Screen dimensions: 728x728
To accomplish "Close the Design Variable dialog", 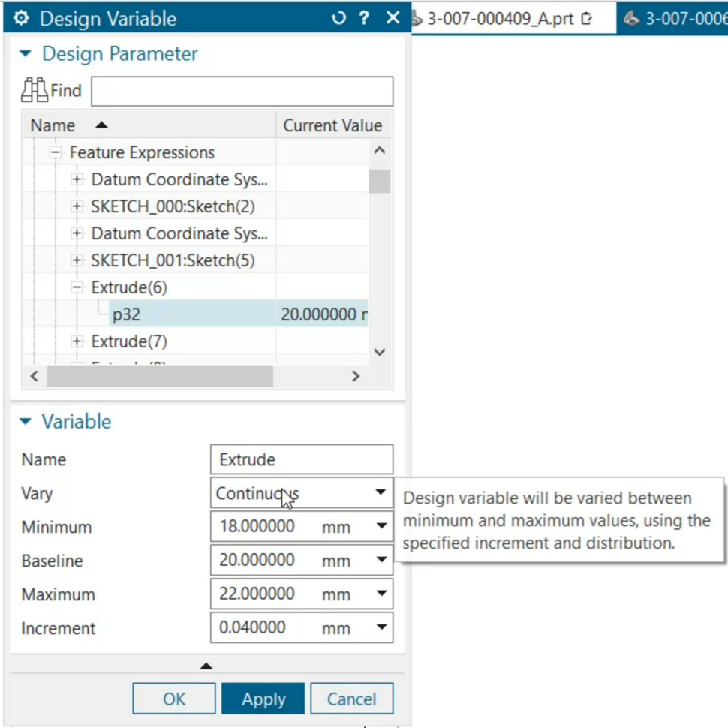I will 393,18.
